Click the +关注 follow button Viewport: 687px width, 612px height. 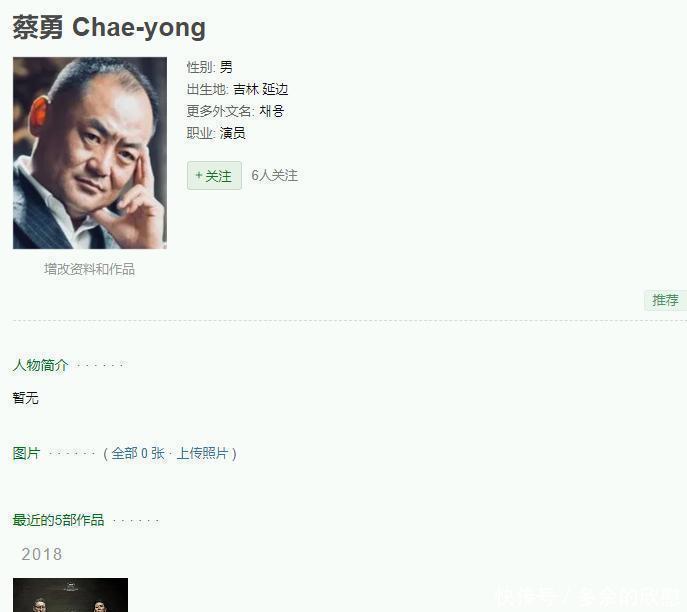(x=214, y=176)
